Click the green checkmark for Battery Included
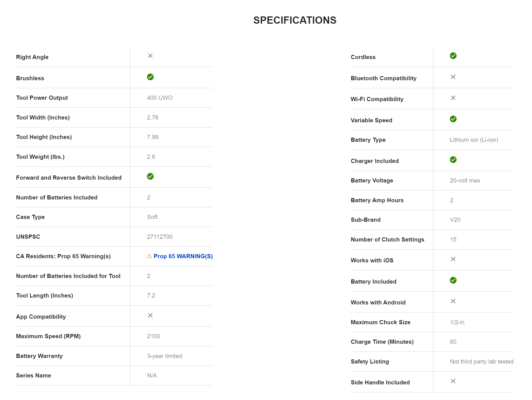Viewport: 532px width, 400px height. 453,281
